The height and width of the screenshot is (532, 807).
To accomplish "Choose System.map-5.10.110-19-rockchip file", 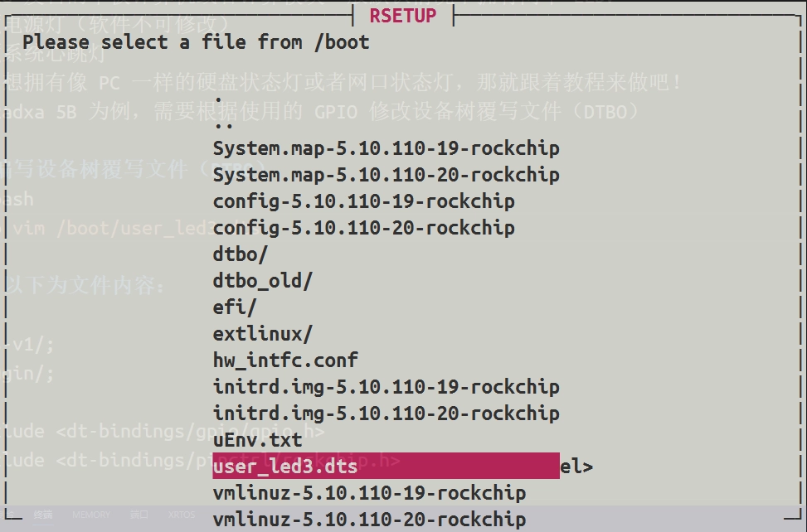I will [386, 148].
